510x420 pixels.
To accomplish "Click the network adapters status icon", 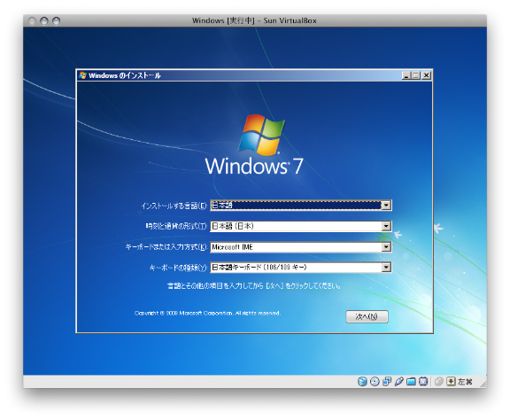I will tap(387, 382).
